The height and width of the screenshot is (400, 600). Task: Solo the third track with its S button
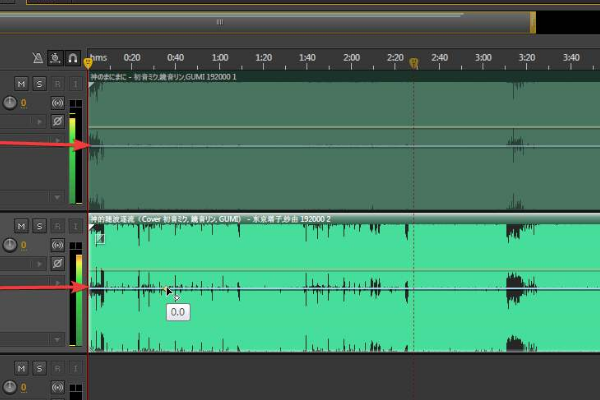point(39,368)
